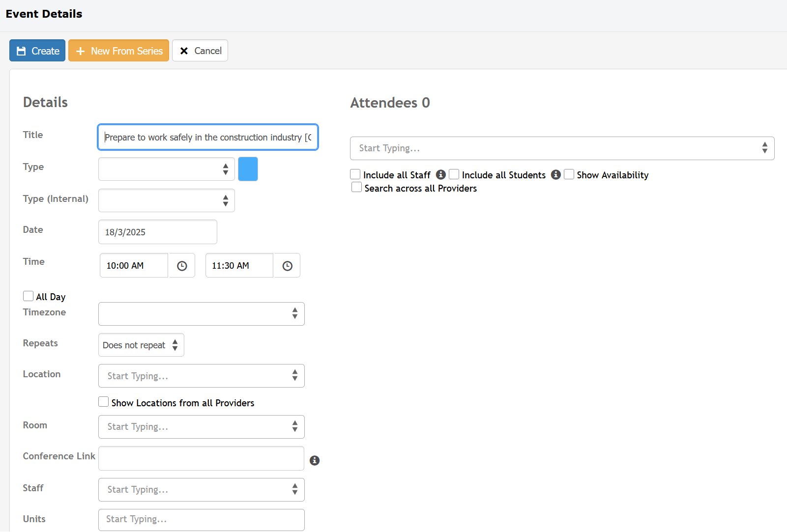787x532 pixels.
Task: Open the Timezone dropdown
Action: click(202, 314)
